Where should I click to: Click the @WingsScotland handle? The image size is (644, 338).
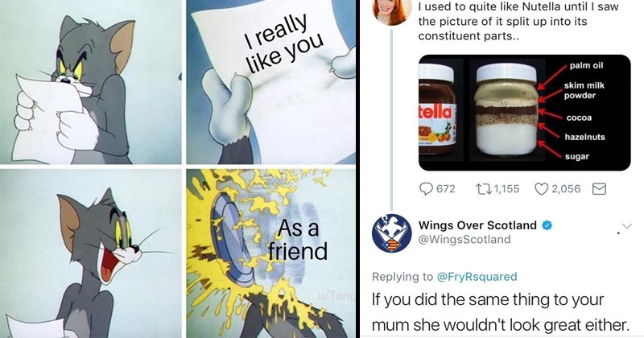pos(464,240)
